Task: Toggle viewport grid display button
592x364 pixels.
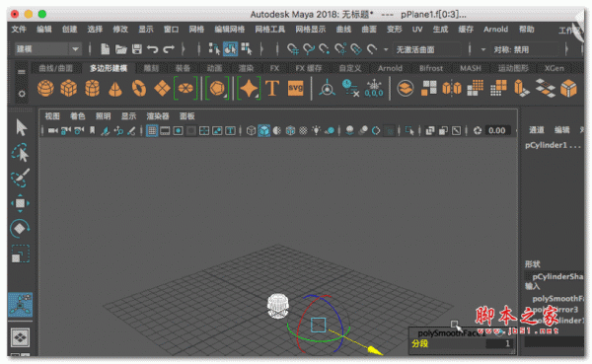Action: 152,130
